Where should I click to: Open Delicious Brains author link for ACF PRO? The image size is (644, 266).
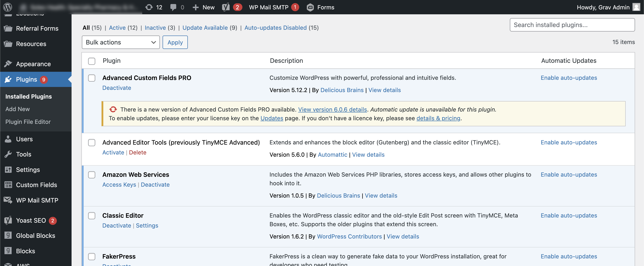pyautogui.click(x=342, y=90)
